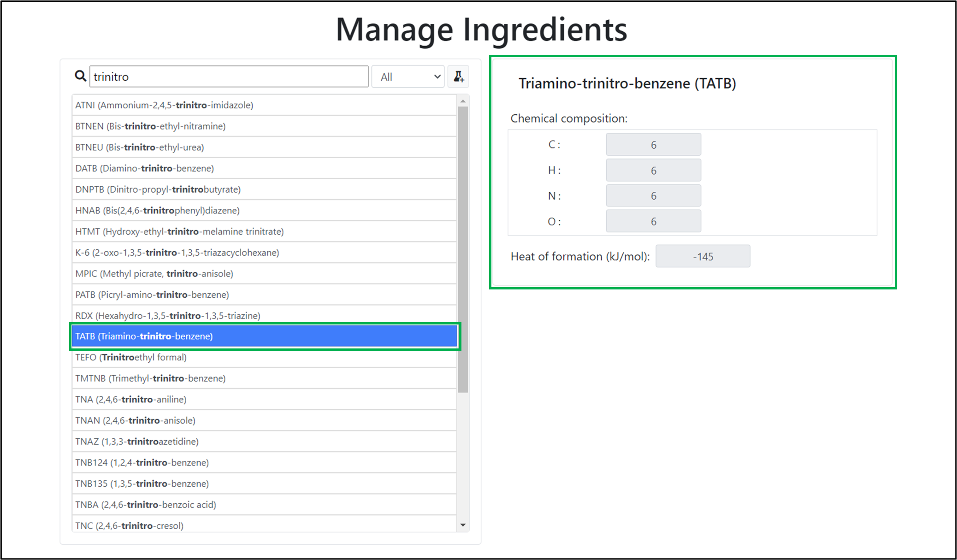Click the hydrogen count field
Viewport: 957px width, 560px height.
tap(653, 171)
